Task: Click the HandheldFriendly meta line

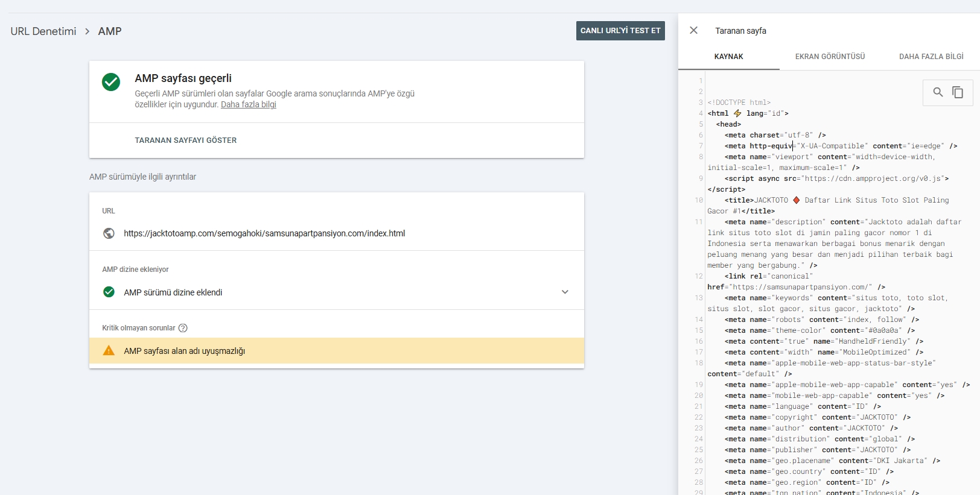Action: (824, 341)
